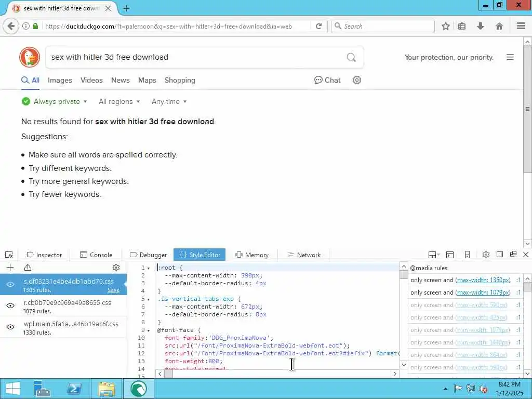Switch to Shopping results tab
Screen dimensions: 532x399
click(180, 80)
